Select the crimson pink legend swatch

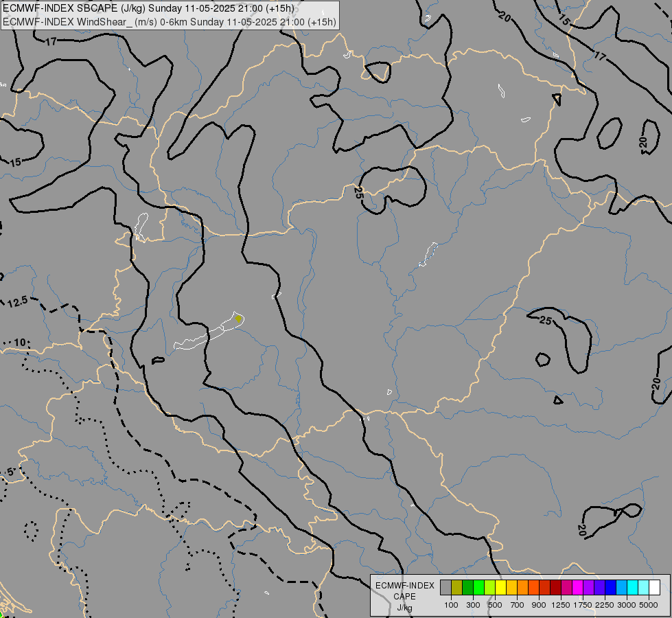pyautogui.click(x=566, y=587)
